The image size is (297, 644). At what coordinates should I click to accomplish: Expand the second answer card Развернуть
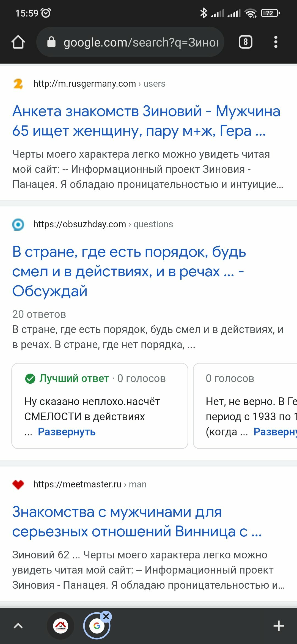[x=275, y=432]
